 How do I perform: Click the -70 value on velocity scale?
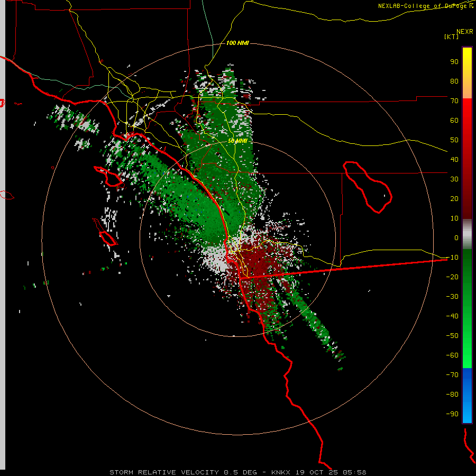pos(452,375)
